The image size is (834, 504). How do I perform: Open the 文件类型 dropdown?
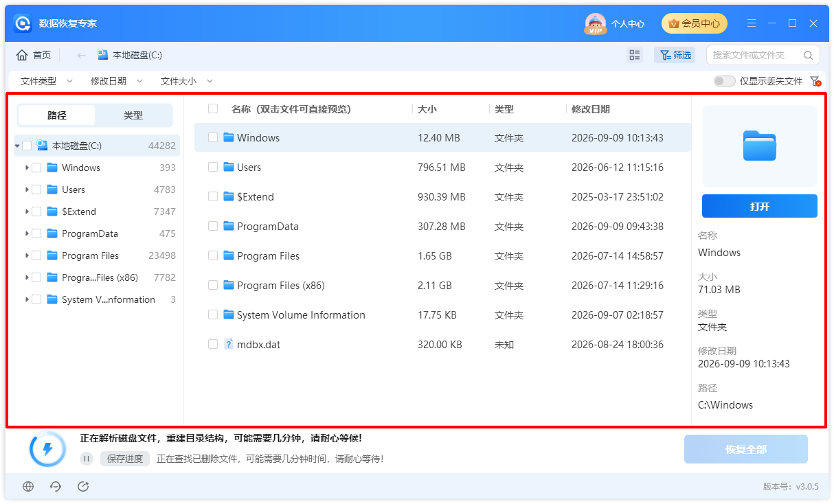(47, 81)
